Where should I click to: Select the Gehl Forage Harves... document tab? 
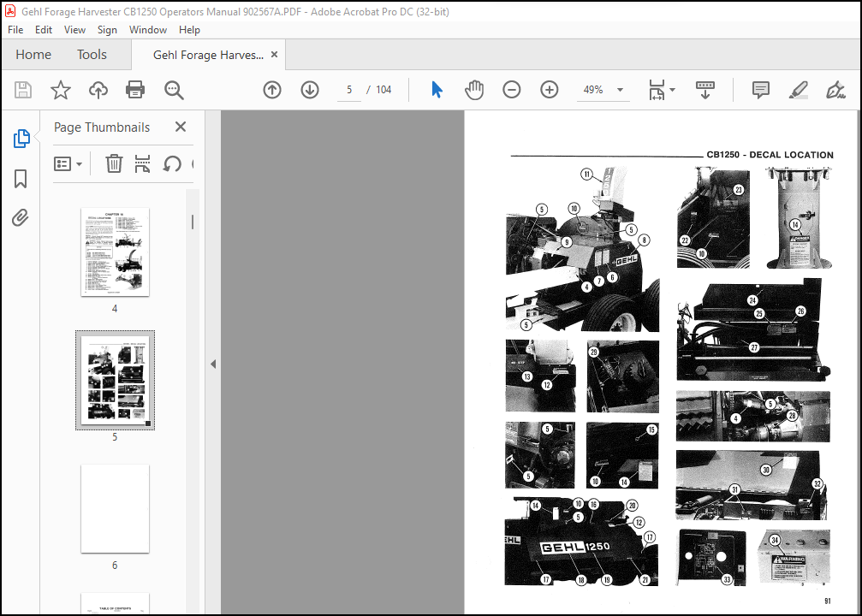click(x=208, y=55)
